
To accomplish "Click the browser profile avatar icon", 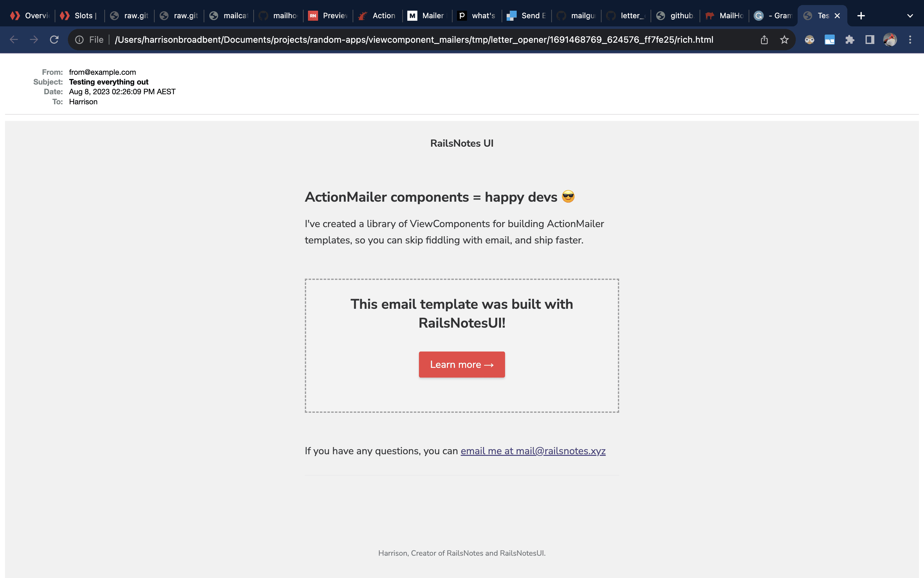I will pyautogui.click(x=890, y=40).
